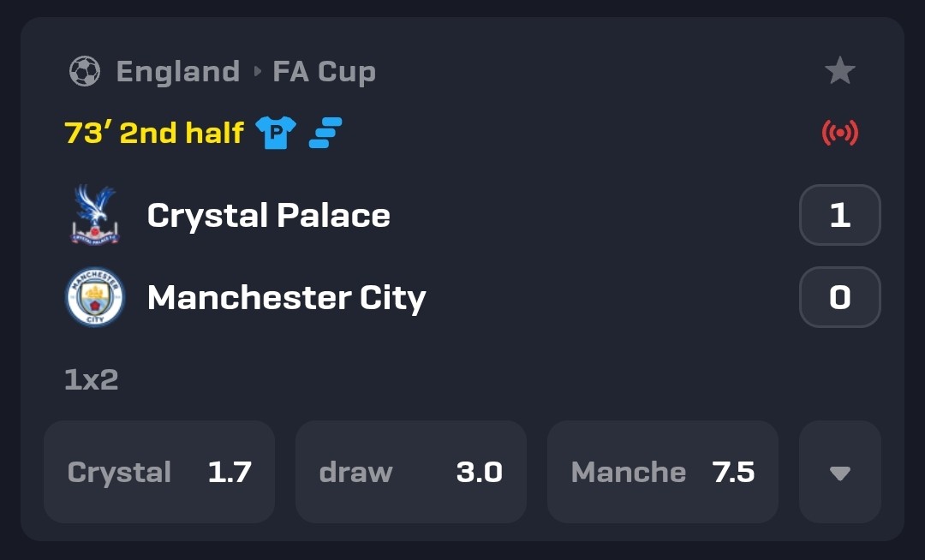Pick Manche at 7.5 odds
925x560 pixels.
click(x=662, y=472)
